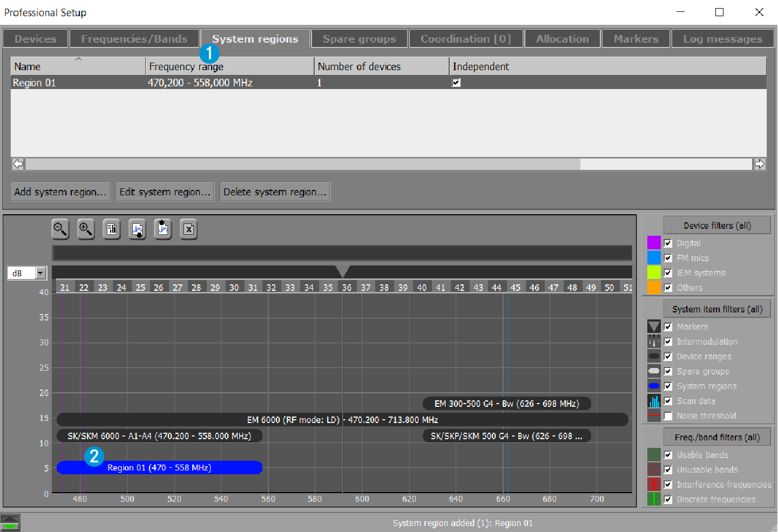The image size is (778, 532).
Task: Open the Frequencies/Bands tab
Action: [x=134, y=39]
